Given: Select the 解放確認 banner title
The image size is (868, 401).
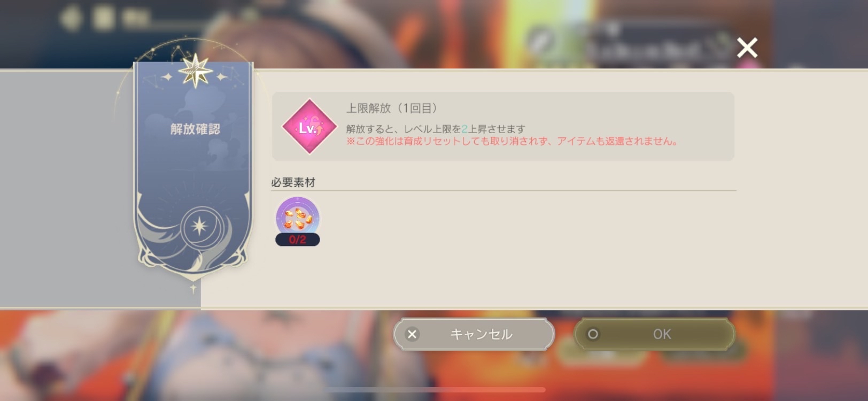Looking at the screenshot, I should click(195, 129).
